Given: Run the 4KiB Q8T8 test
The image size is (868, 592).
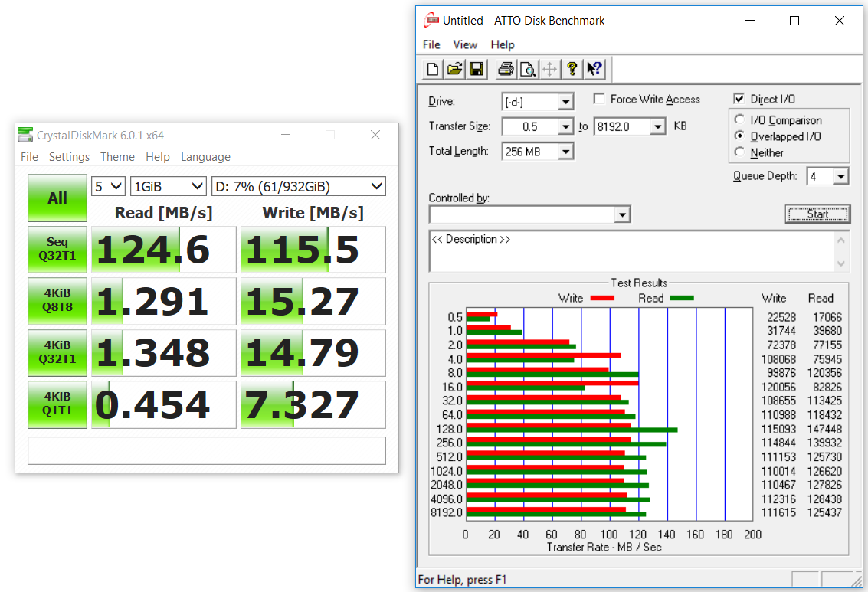Looking at the screenshot, I should pos(57,301).
